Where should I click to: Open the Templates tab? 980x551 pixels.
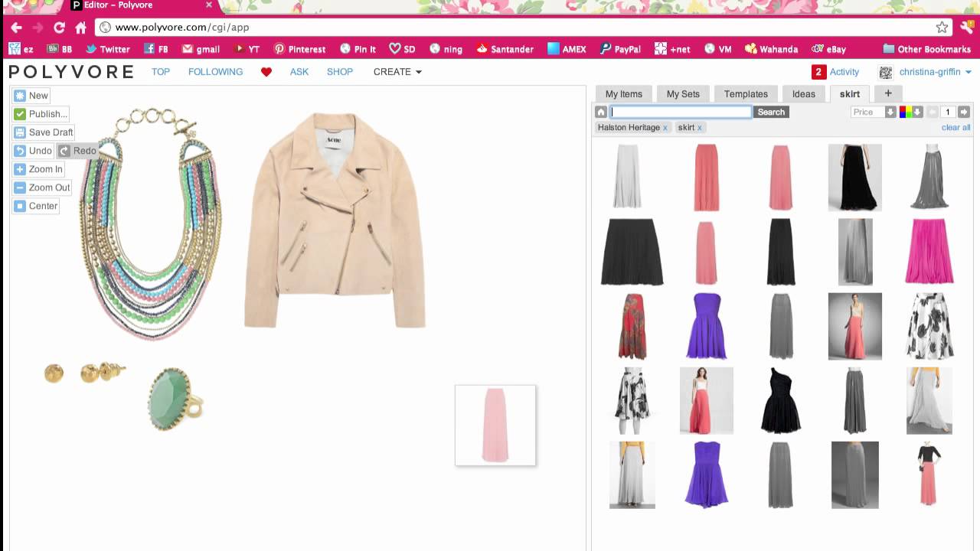746,94
